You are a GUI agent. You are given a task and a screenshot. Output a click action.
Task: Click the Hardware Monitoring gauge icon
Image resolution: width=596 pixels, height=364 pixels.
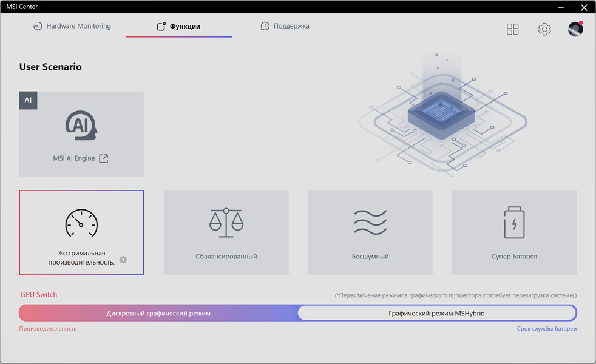(x=38, y=26)
